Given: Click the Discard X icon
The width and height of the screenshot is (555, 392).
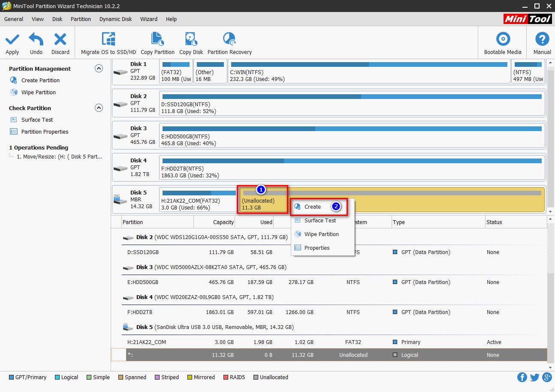Looking at the screenshot, I should 60,39.
